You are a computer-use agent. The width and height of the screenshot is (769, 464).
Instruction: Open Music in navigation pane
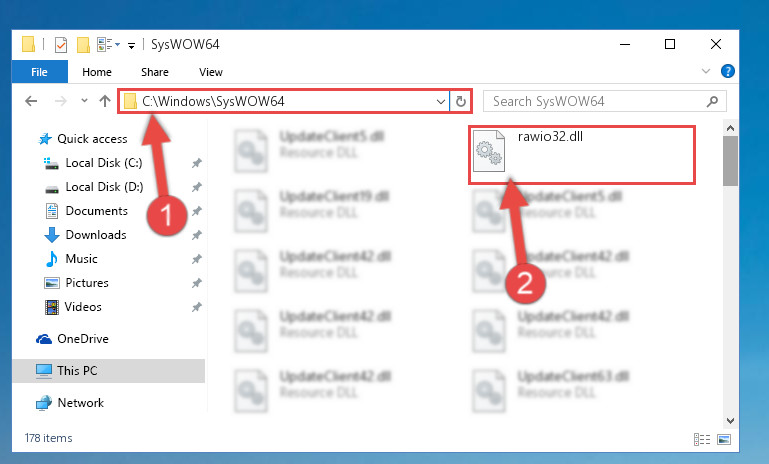click(72, 259)
